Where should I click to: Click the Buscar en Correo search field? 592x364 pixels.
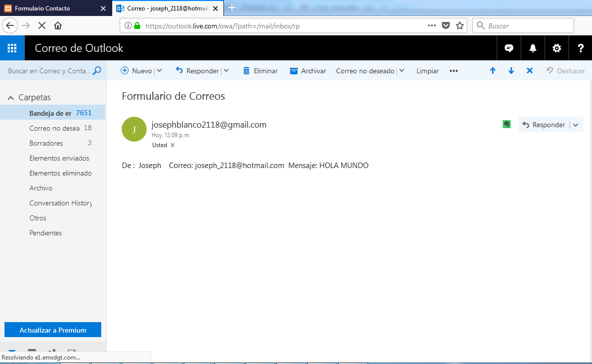pos(49,71)
